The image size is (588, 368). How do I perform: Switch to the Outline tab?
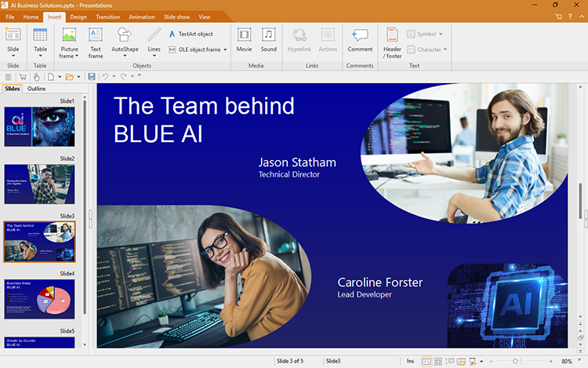click(x=36, y=89)
